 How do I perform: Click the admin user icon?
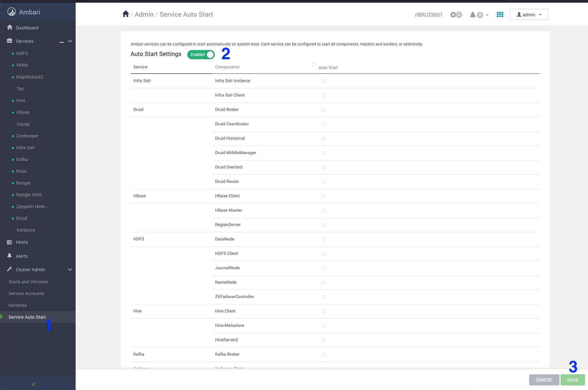pyautogui.click(x=519, y=14)
